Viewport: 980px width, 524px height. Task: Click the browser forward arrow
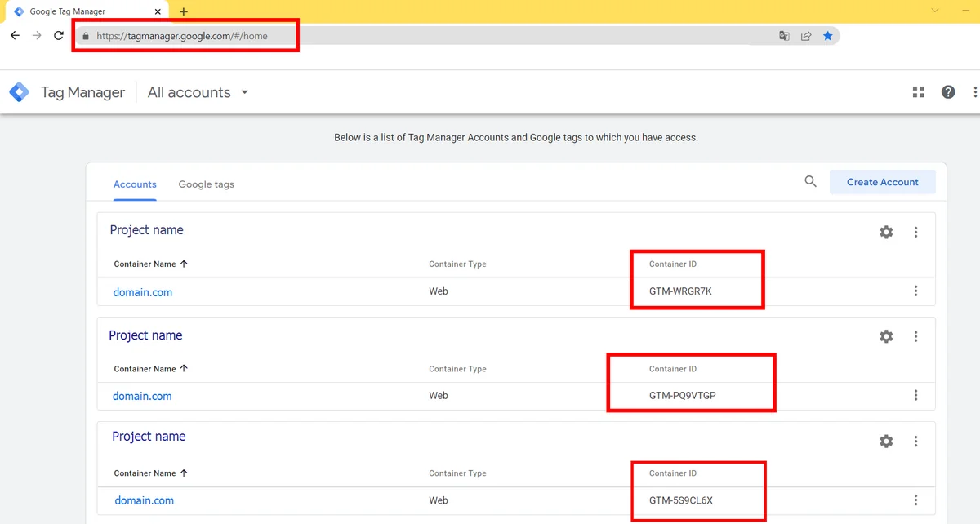click(x=37, y=36)
